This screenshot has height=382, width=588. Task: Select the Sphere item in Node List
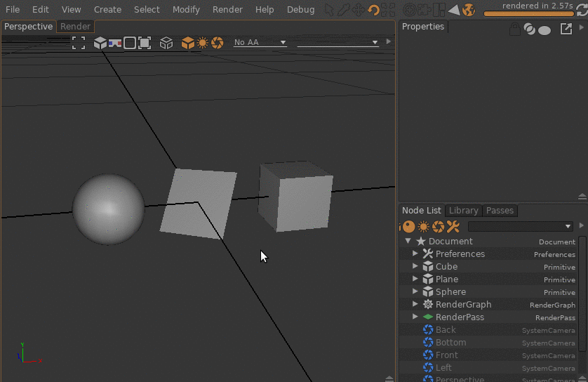click(x=450, y=292)
